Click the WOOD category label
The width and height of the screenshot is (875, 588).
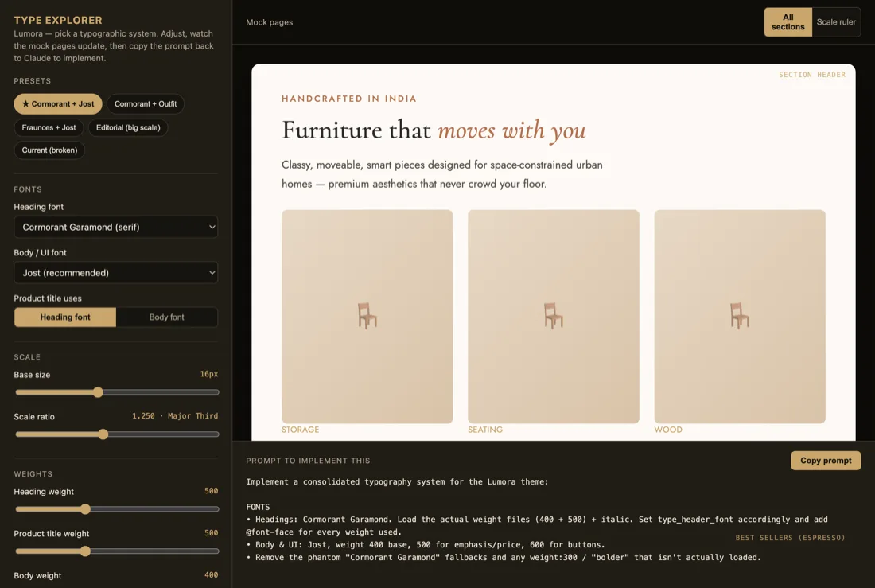point(668,430)
